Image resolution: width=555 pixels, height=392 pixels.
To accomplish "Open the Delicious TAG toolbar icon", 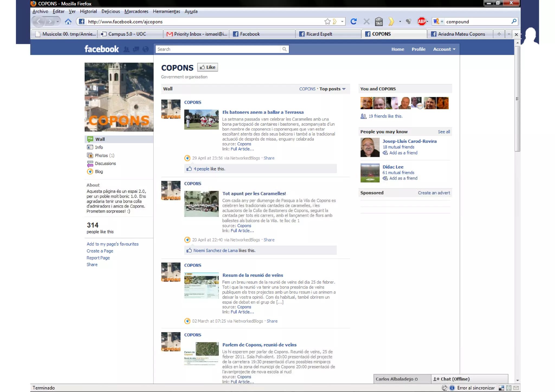I will coord(379,21).
